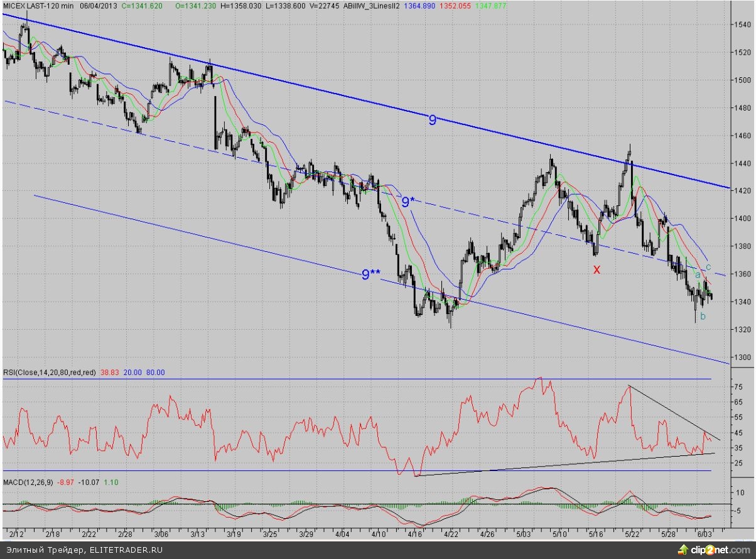Click the clip2net green arrow logo icon

[x=682, y=550]
